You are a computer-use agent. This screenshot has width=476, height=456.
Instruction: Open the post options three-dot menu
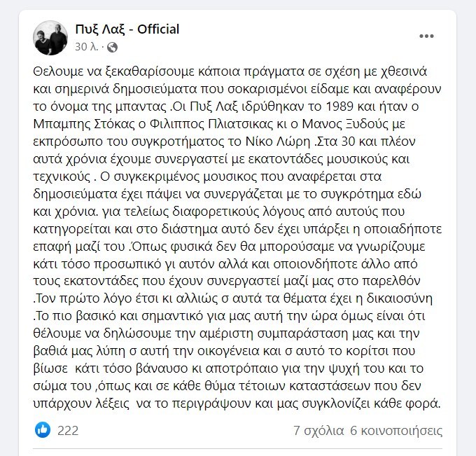click(426, 36)
